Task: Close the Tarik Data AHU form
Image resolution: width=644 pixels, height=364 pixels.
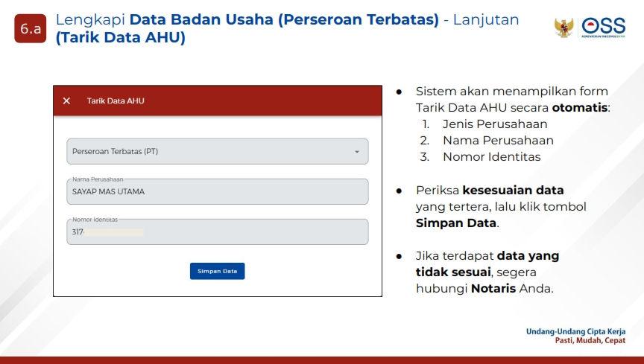Action: [x=66, y=100]
